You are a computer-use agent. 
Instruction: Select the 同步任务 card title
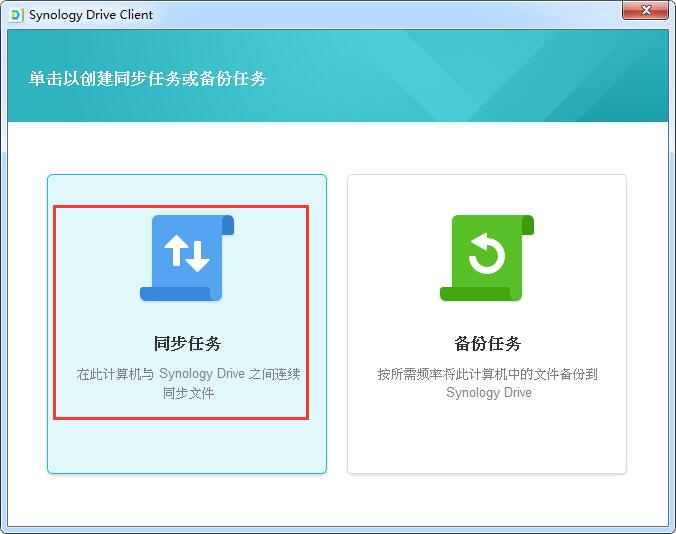pos(187,344)
